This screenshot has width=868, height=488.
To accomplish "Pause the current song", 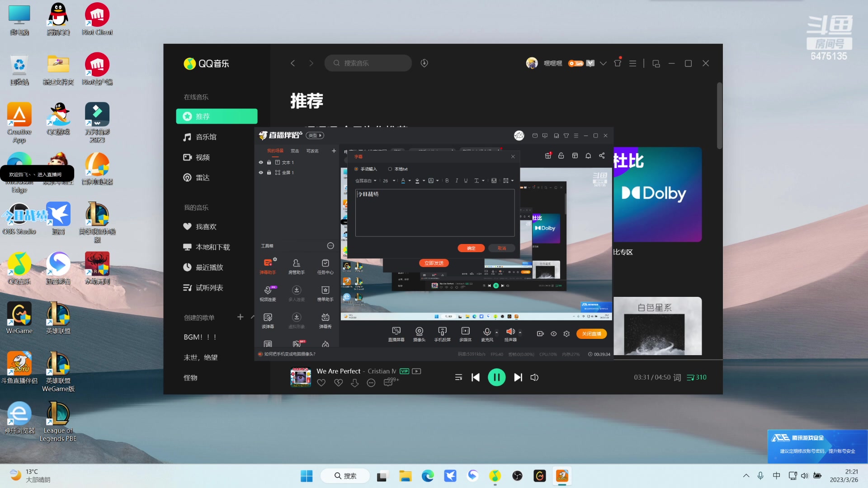I will pos(496,377).
